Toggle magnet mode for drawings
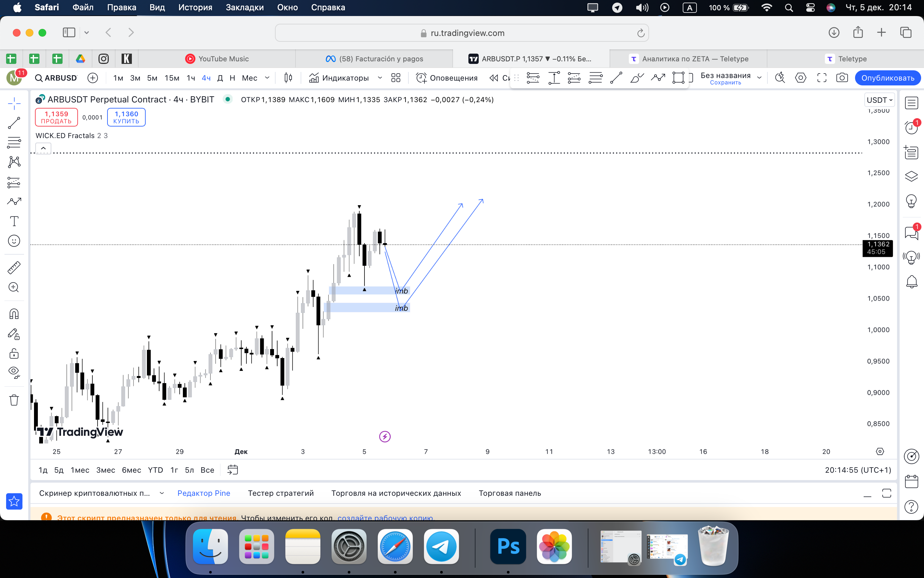The image size is (924, 578). [x=14, y=314]
